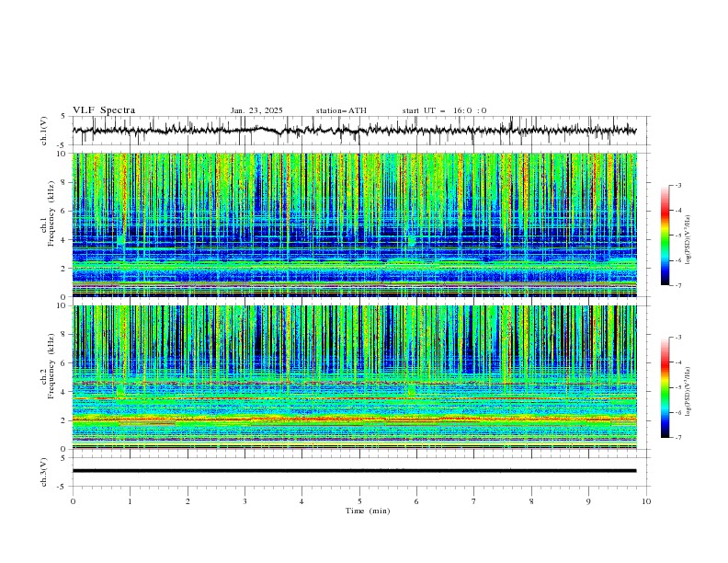
Task: Click the "5" tick of ch.1(V) axis
Action: click(x=64, y=117)
